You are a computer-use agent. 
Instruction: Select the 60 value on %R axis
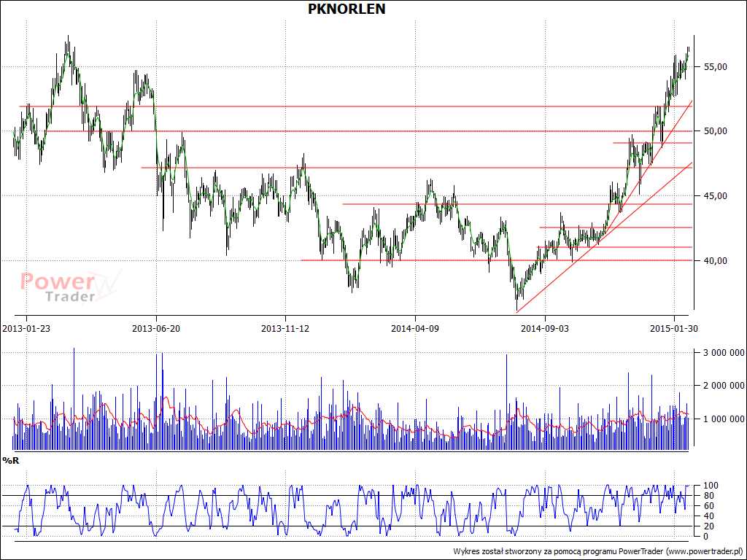coord(709,506)
